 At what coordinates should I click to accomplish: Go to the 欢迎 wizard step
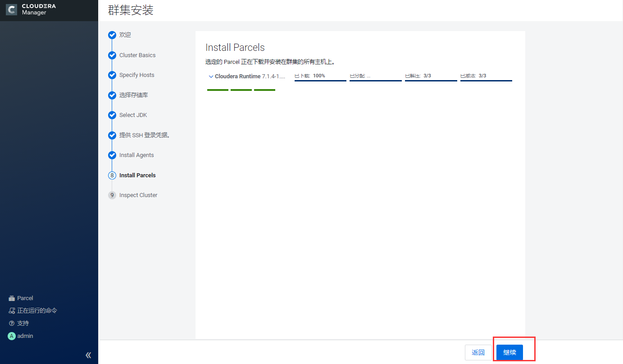[x=125, y=35]
